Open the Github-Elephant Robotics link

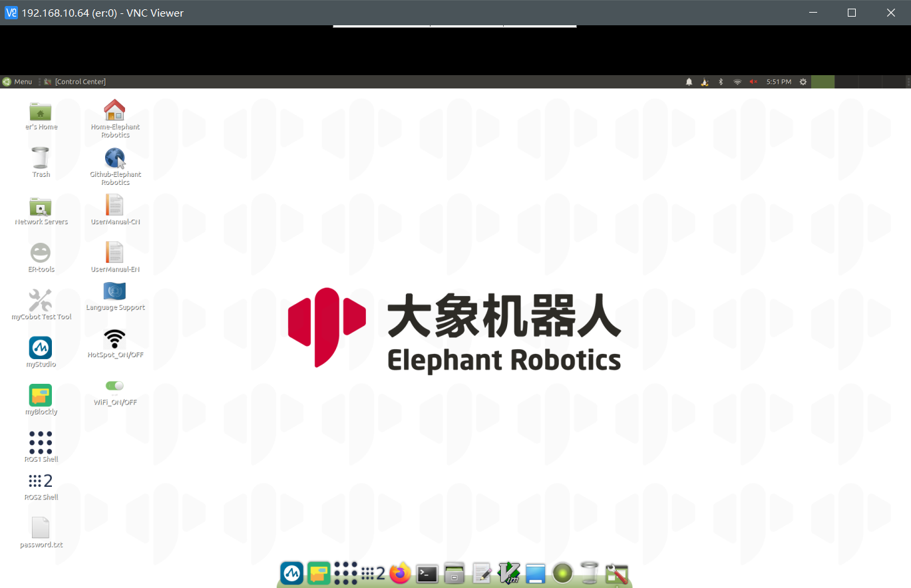click(x=114, y=158)
